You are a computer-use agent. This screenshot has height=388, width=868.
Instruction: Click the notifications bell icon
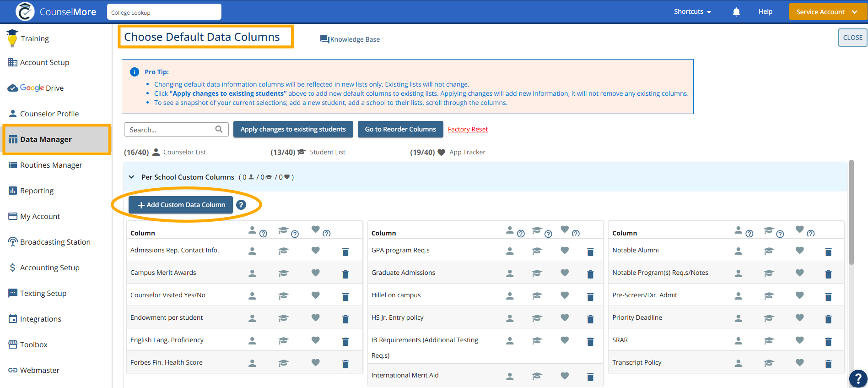(x=736, y=12)
